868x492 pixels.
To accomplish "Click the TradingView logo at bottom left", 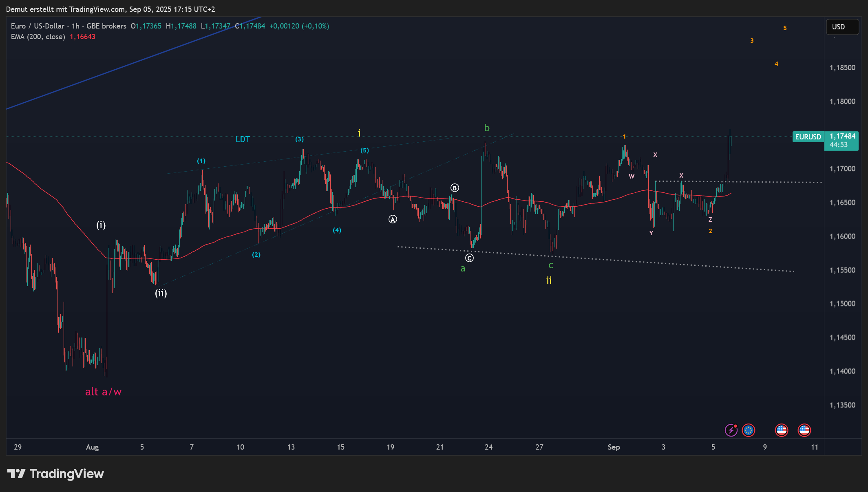I will pyautogui.click(x=56, y=474).
